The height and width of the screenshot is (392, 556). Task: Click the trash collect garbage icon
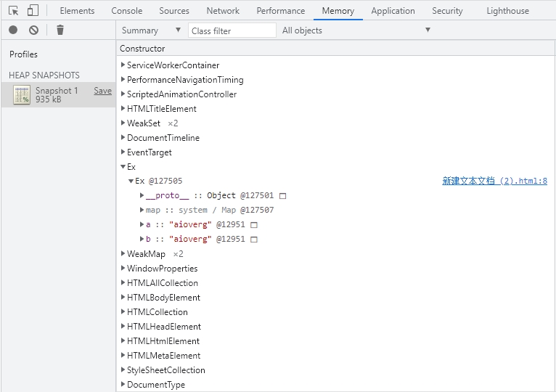tap(60, 30)
